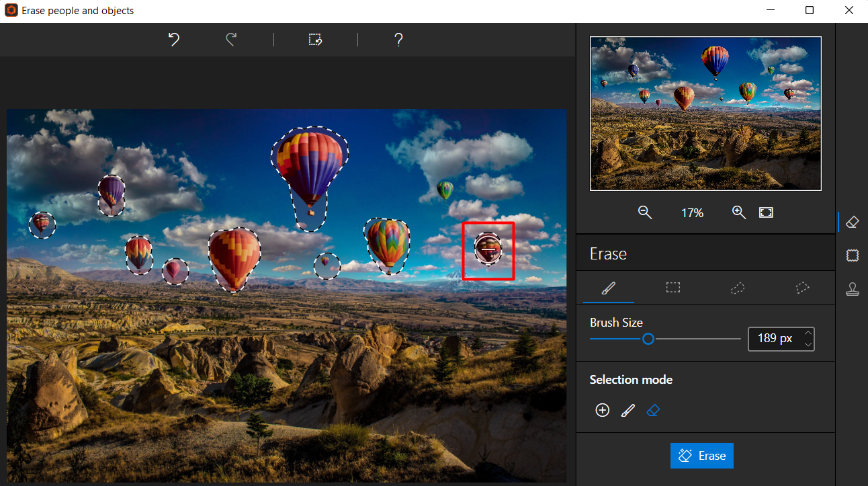The width and height of the screenshot is (868, 486).
Task: Increase brush size with up arrow
Action: [x=808, y=333]
